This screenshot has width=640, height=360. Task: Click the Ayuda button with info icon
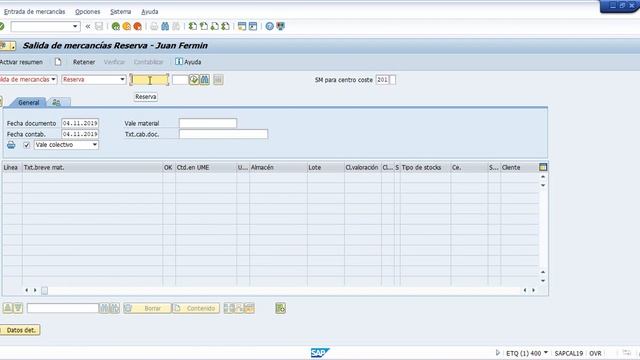[188, 62]
